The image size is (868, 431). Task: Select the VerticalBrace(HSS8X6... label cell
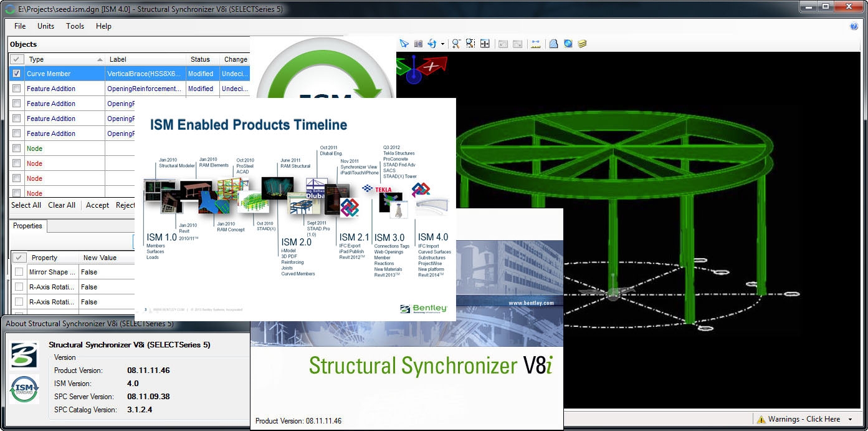click(145, 74)
